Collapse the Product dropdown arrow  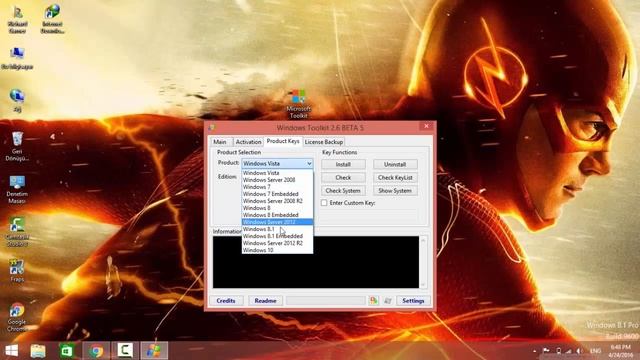309,164
